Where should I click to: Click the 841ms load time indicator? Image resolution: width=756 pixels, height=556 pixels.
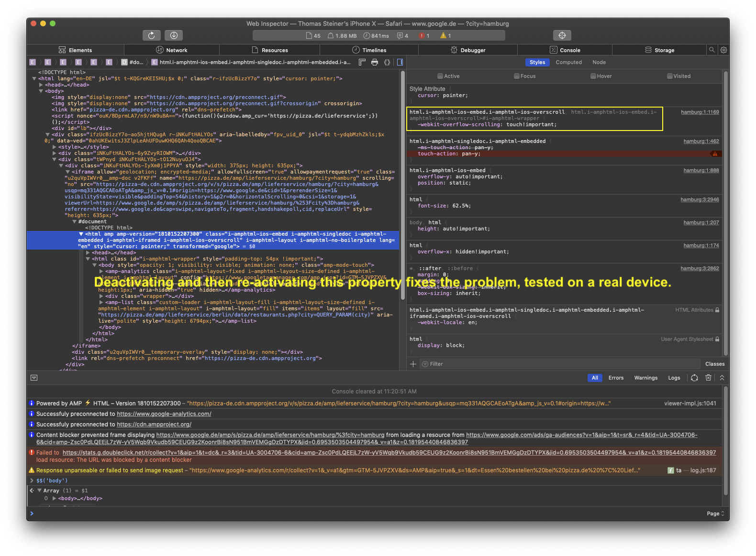[376, 36]
